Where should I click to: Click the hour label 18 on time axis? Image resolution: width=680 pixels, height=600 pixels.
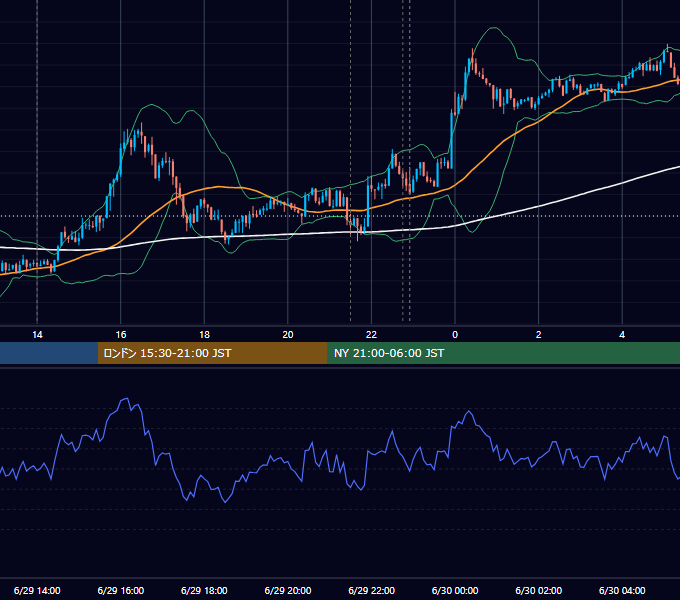pos(204,335)
